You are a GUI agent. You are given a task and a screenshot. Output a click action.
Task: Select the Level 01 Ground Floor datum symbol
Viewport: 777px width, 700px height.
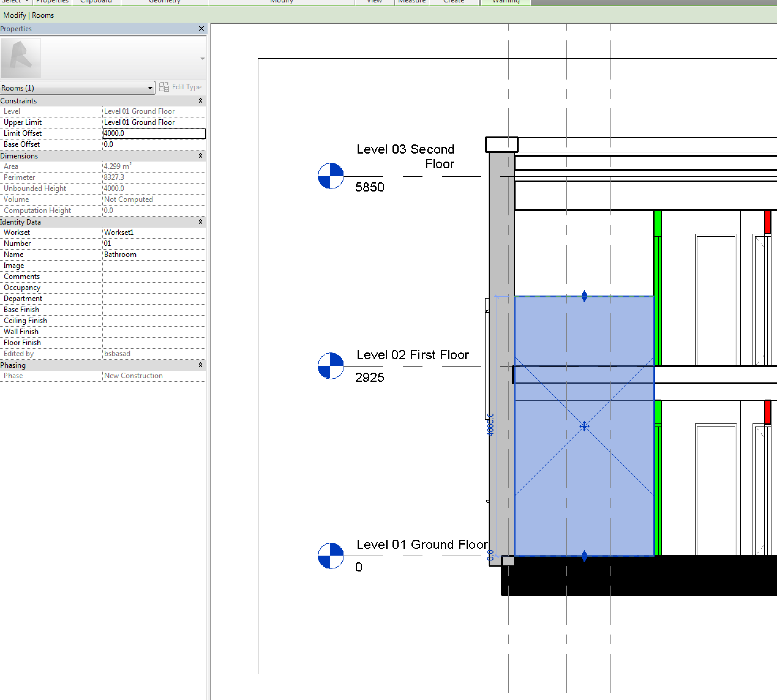pyautogui.click(x=330, y=555)
